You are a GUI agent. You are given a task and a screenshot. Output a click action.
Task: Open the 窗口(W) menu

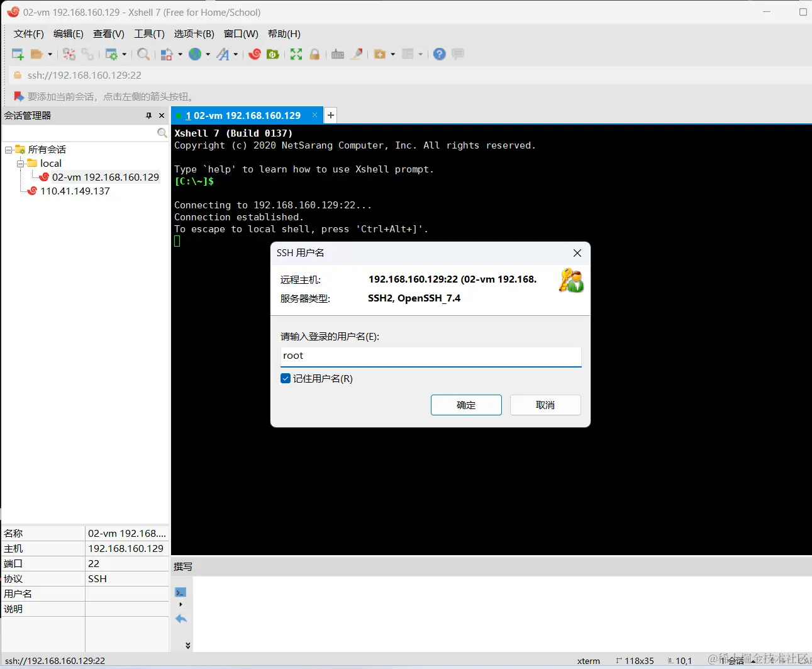click(241, 34)
